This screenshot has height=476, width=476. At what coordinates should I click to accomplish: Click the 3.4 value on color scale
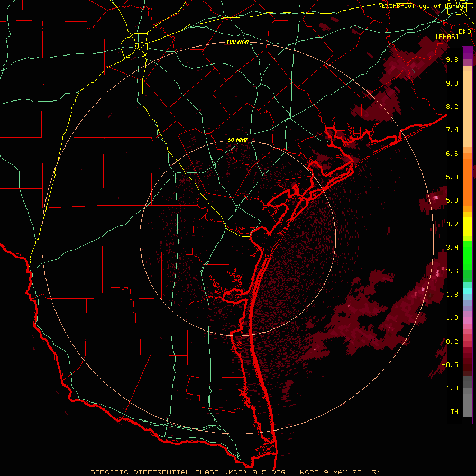[452, 248]
